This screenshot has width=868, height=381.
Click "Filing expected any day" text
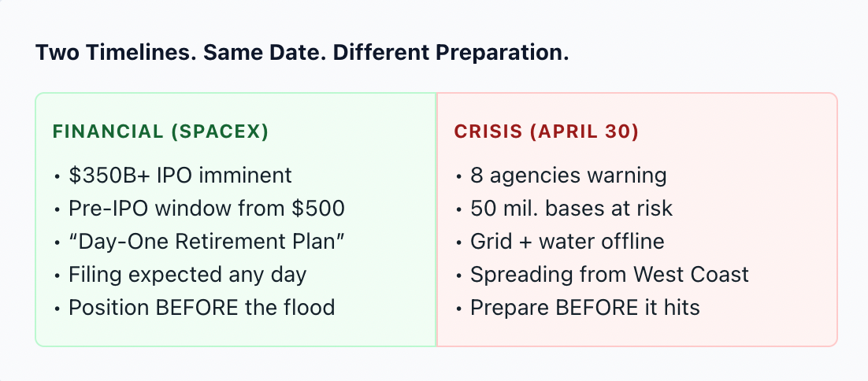click(187, 274)
